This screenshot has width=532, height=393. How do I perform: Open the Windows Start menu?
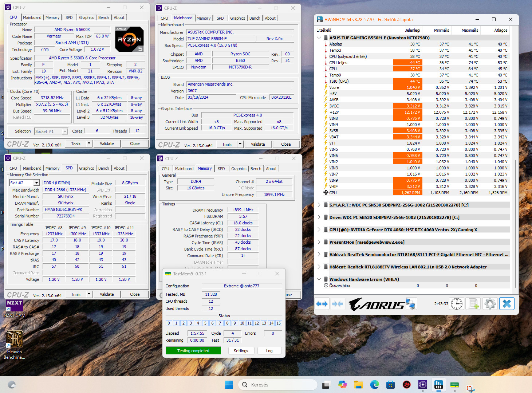pyautogui.click(x=229, y=385)
